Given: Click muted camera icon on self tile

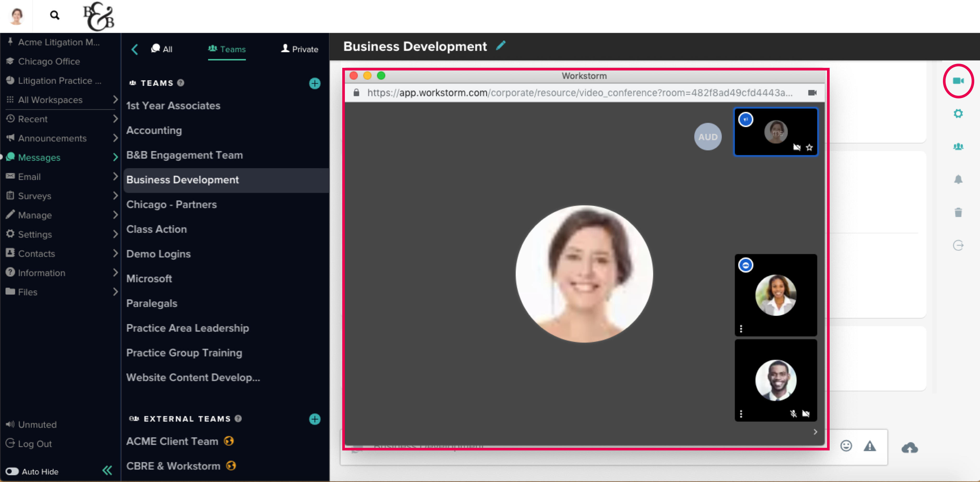Looking at the screenshot, I should click(x=797, y=147).
